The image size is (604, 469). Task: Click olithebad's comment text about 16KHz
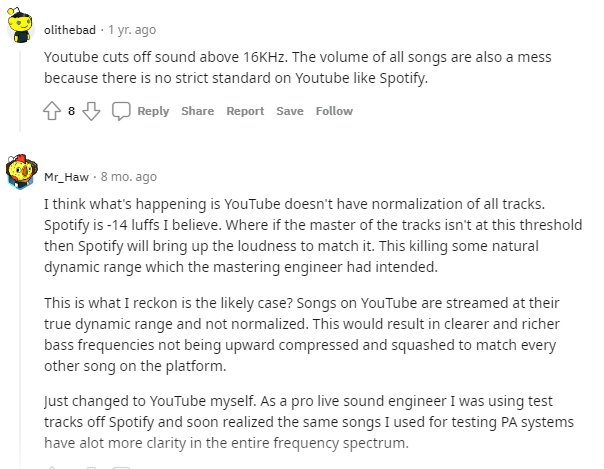click(x=297, y=67)
